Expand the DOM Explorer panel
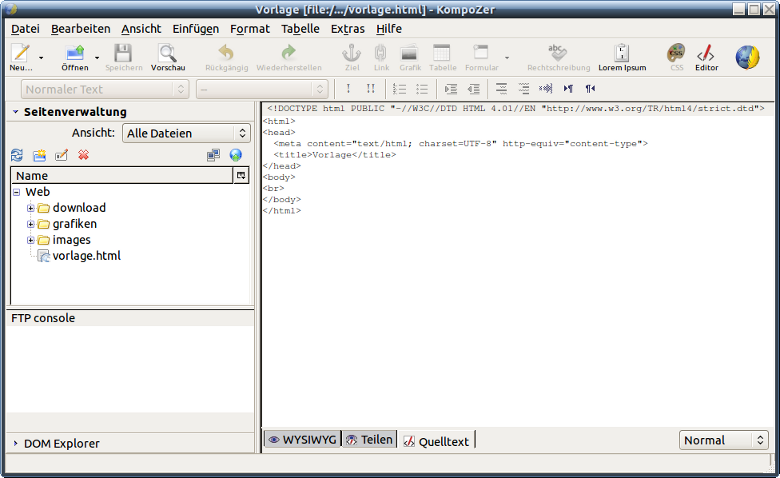The image size is (780, 478). click(x=15, y=443)
